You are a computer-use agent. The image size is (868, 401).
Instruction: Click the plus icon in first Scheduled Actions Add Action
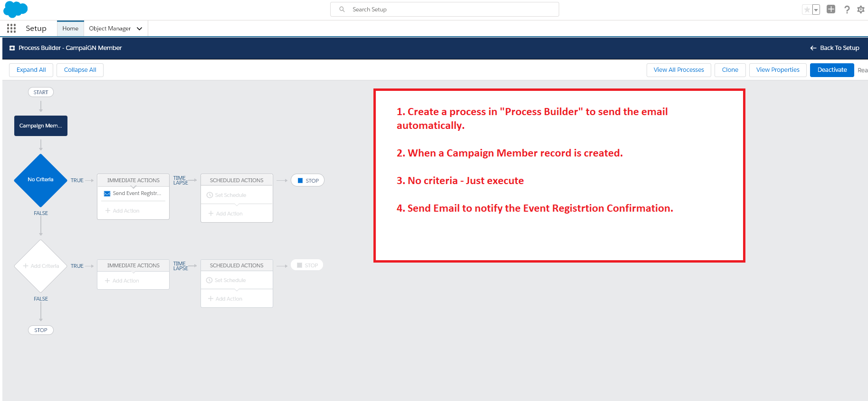(211, 214)
